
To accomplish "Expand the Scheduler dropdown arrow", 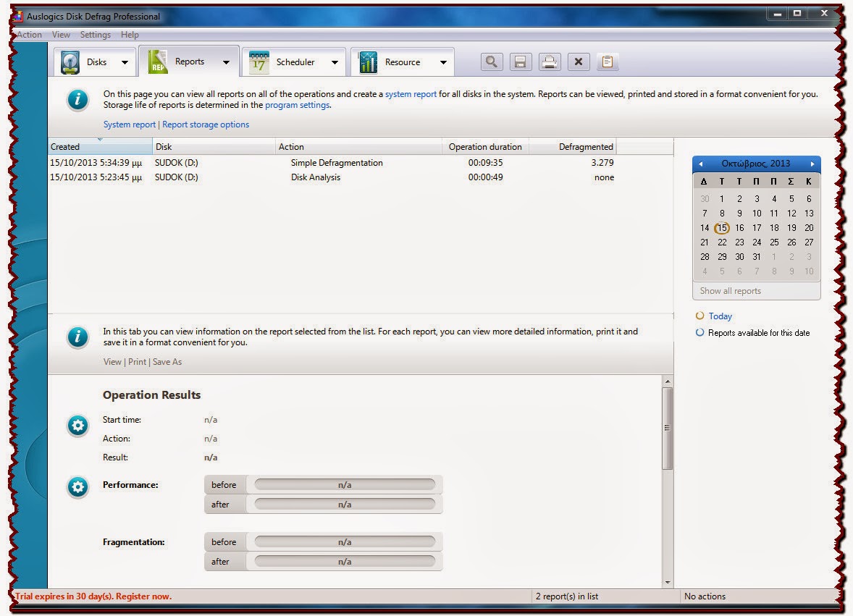I will coord(335,62).
